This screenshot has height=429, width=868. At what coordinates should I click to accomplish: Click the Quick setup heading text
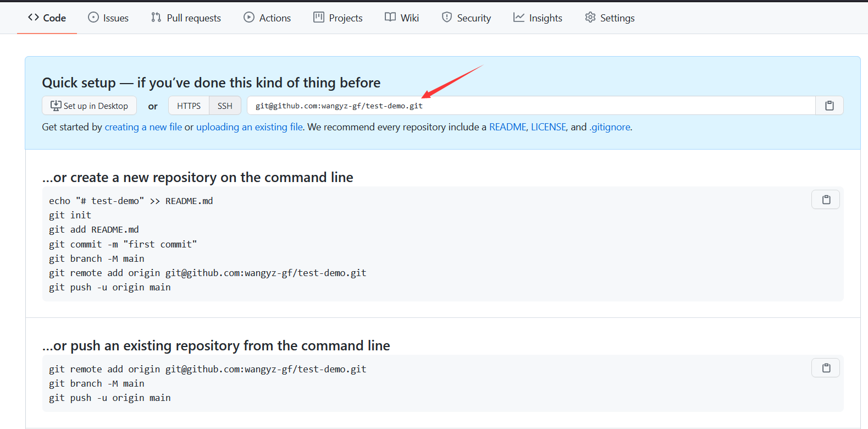click(x=211, y=82)
